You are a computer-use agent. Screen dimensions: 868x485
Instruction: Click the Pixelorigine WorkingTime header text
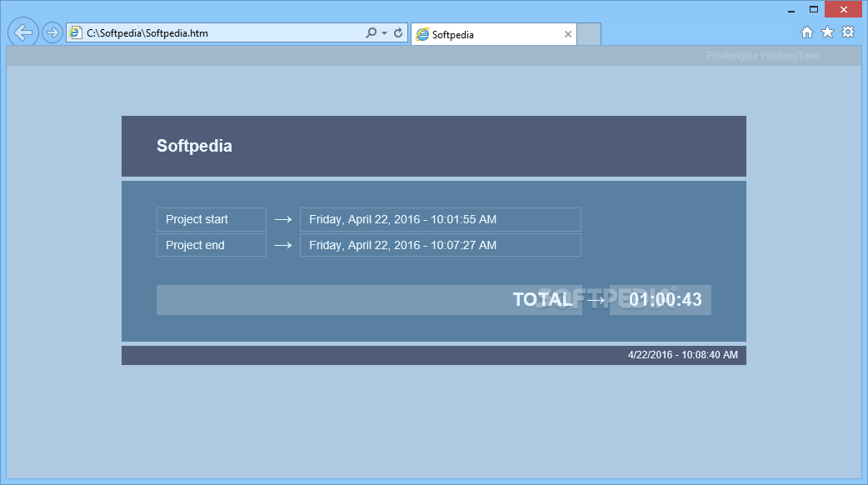[763, 55]
